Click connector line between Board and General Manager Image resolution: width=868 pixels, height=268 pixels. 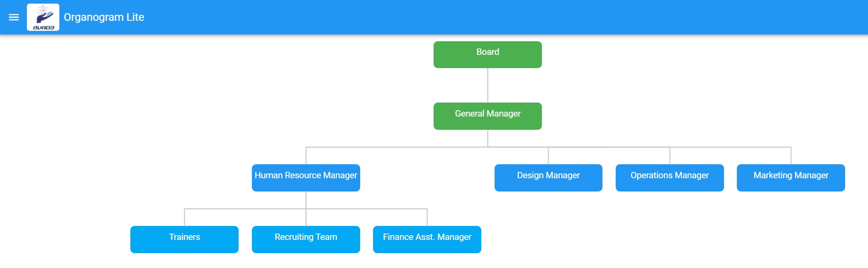point(488,85)
